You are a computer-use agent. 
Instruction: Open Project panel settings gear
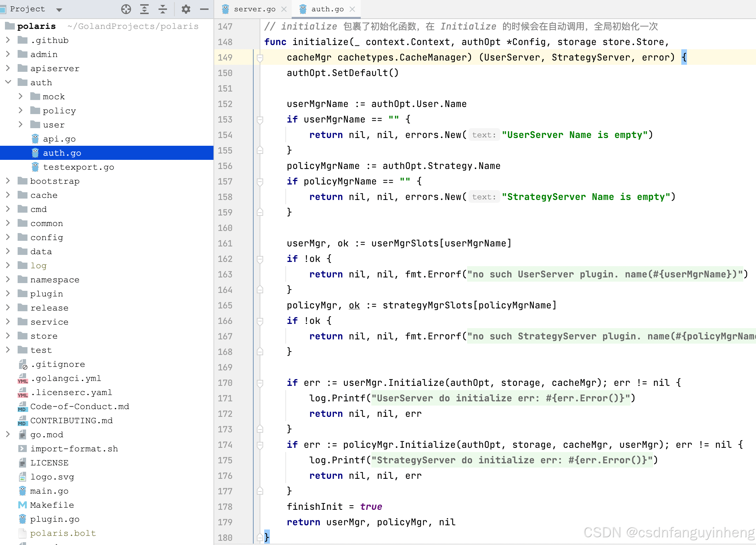click(186, 9)
